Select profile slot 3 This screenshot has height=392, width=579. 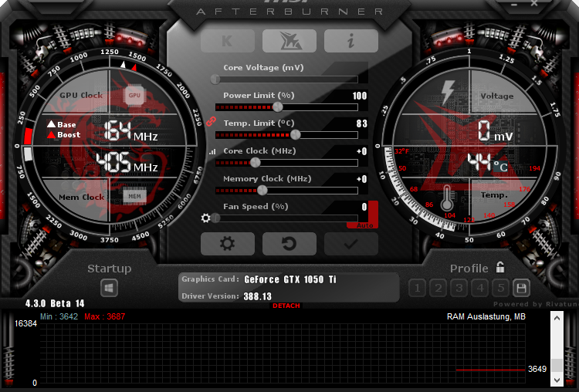459,288
